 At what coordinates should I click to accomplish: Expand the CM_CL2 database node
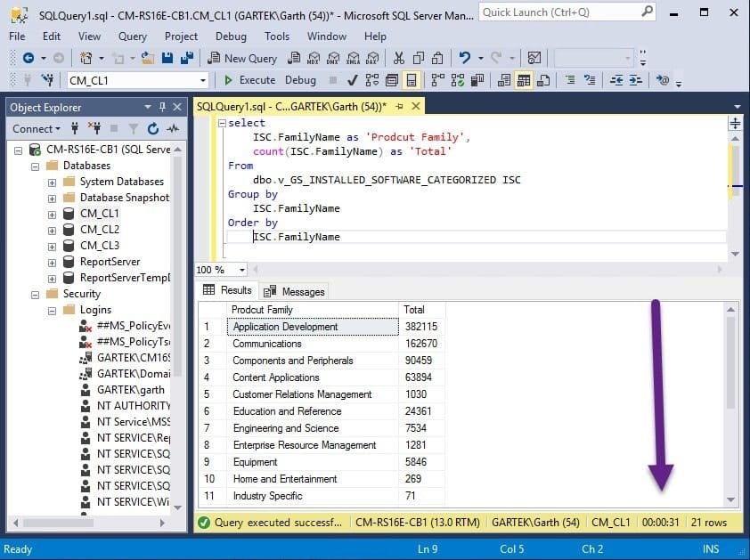tap(52, 231)
